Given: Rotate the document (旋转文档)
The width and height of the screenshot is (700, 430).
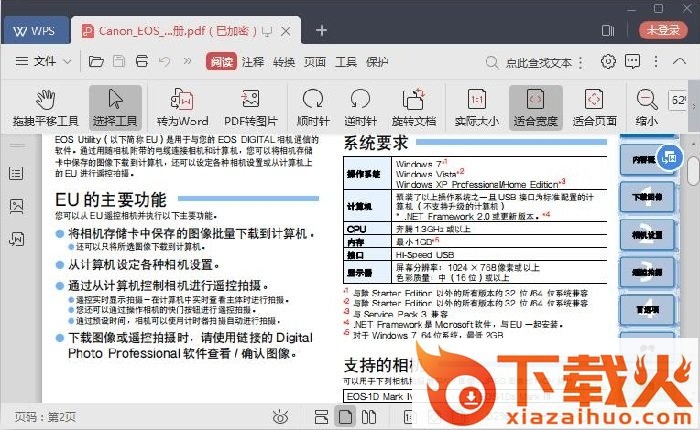Looking at the screenshot, I should click(414, 108).
